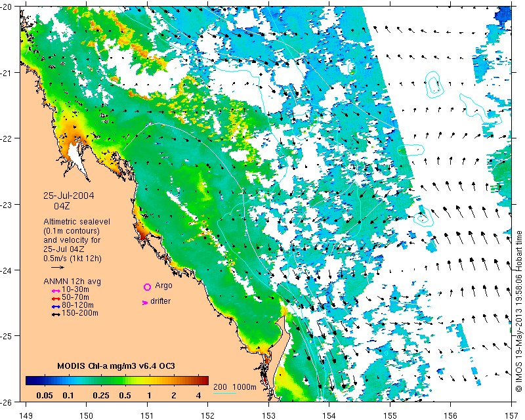Screen dimensions: 525x420
Task: Click the 'MODIS Chl-a mg/m3 v6.4 OC3' title
Action: [x=116, y=366]
